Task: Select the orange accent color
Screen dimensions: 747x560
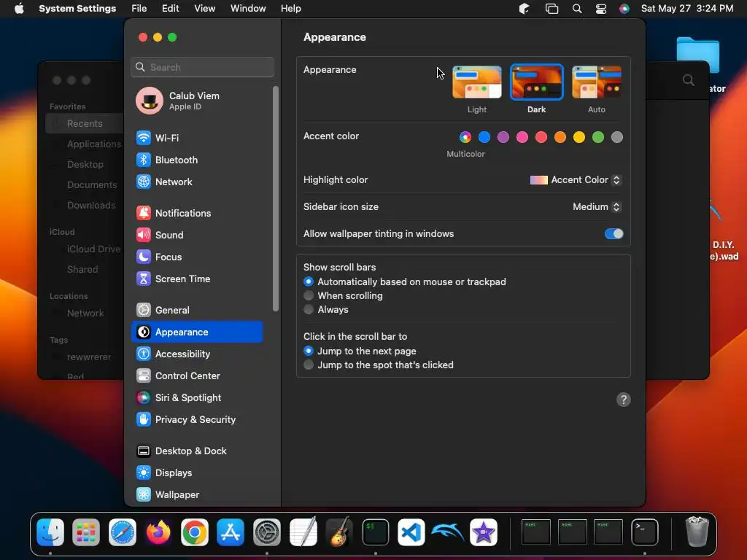Action: [560, 137]
